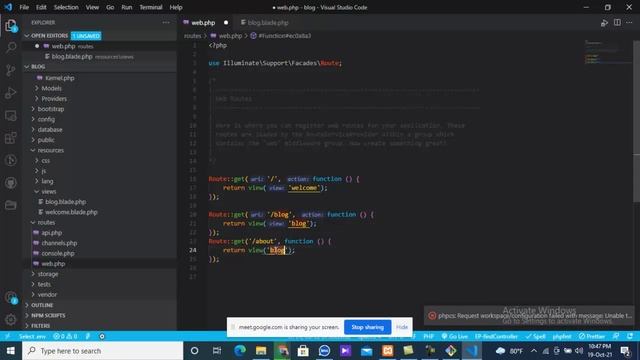The image size is (640, 360).
Task: Open the Explorer view in activity bar
Action: (11, 26)
